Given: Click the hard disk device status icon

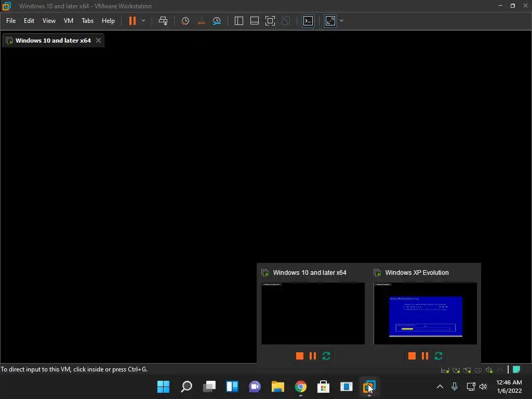Looking at the screenshot, I should point(445,370).
